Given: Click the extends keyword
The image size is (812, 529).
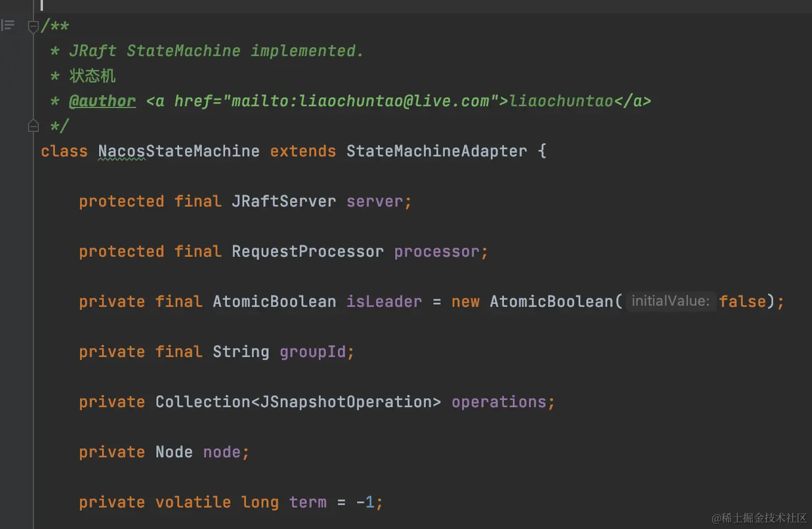Looking at the screenshot, I should (303, 151).
